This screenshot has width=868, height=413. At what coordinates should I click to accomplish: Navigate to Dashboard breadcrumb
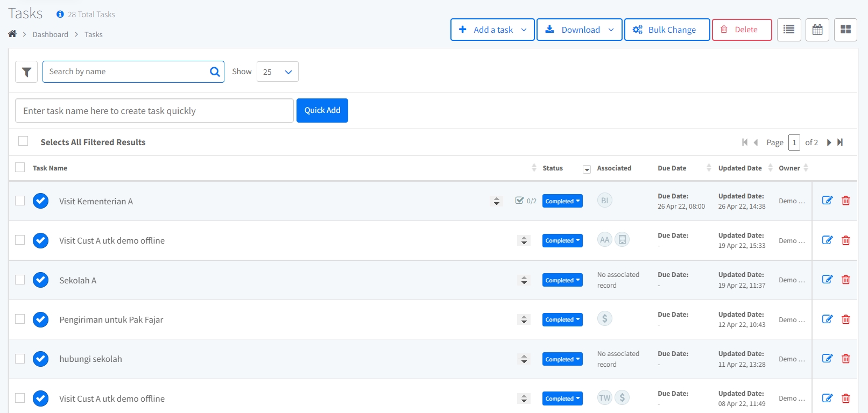50,34
